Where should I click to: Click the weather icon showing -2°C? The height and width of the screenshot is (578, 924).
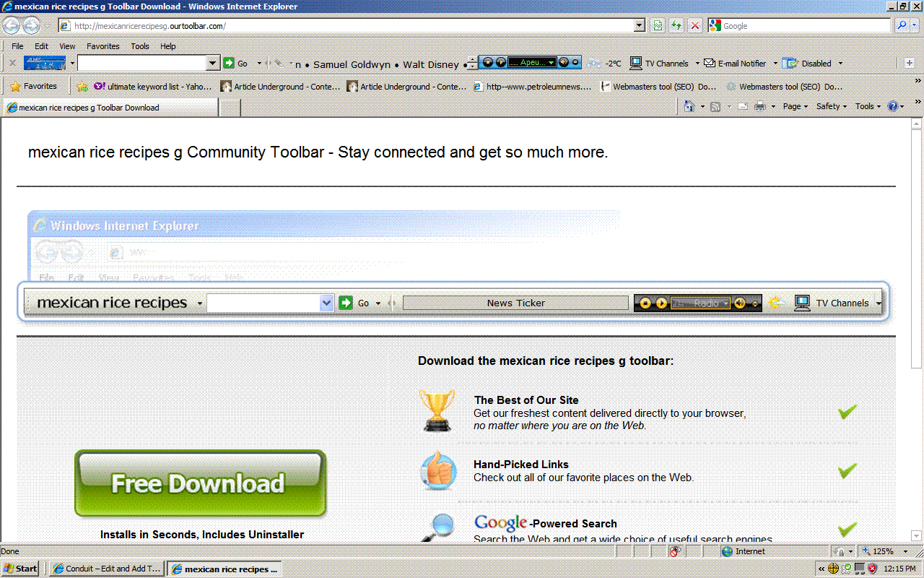tap(594, 64)
